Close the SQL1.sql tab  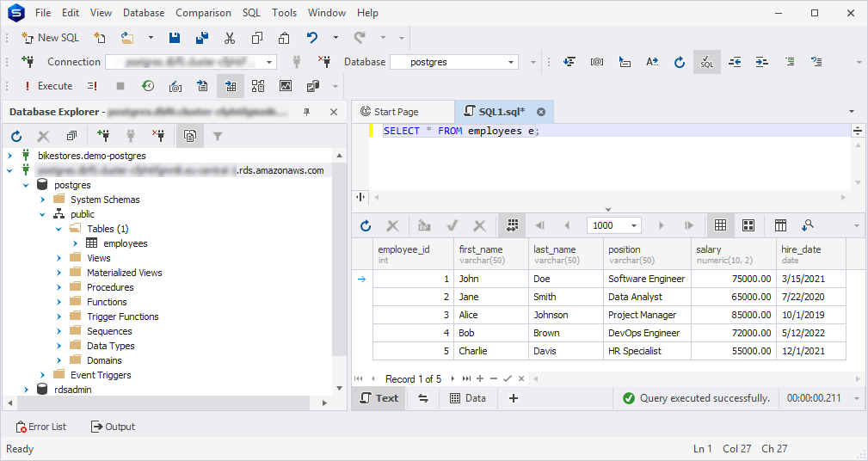tap(541, 112)
